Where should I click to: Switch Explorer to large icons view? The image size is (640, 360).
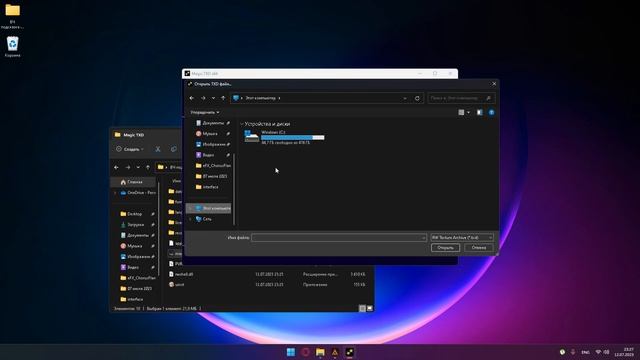click(x=369, y=309)
